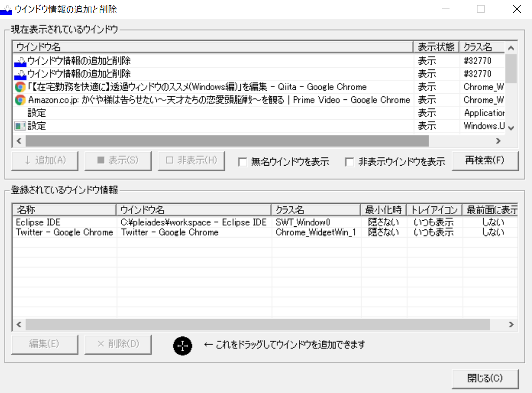
Task: Click いつも表示 in the Twitter row
Action: coord(434,232)
